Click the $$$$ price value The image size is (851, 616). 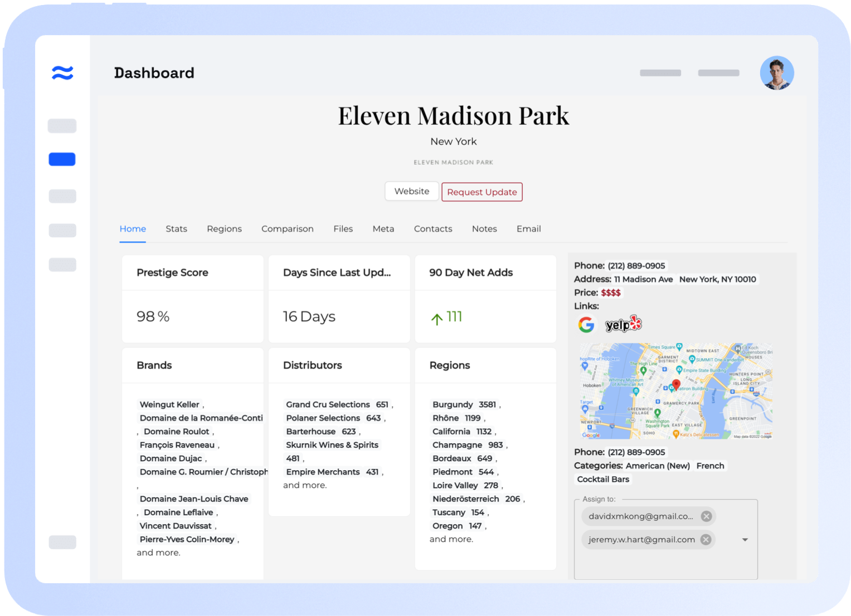click(611, 293)
